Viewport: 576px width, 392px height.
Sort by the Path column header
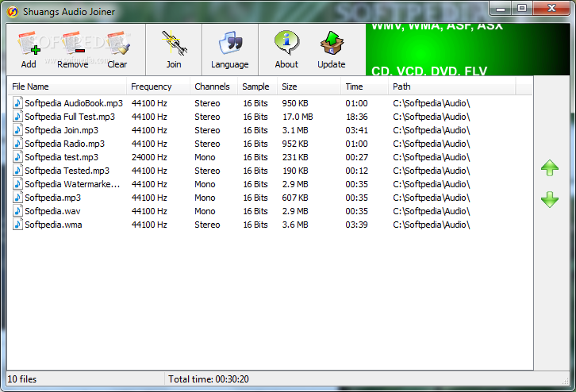click(x=452, y=86)
